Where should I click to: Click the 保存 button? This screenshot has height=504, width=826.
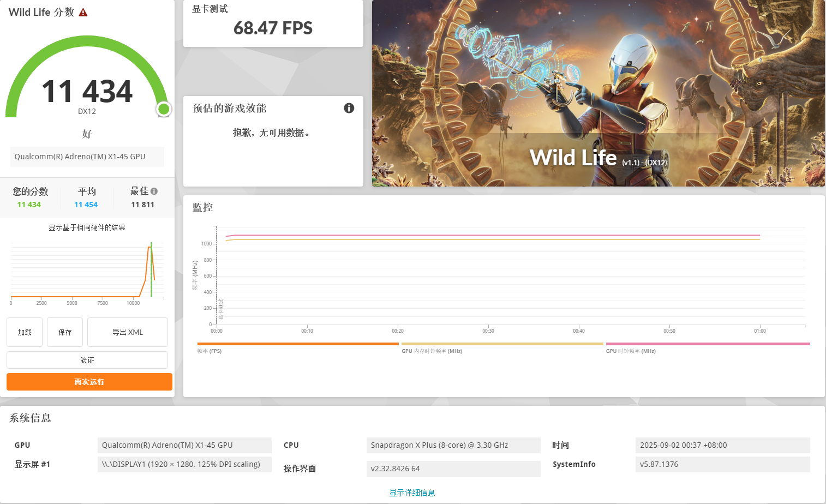(x=65, y=332)
